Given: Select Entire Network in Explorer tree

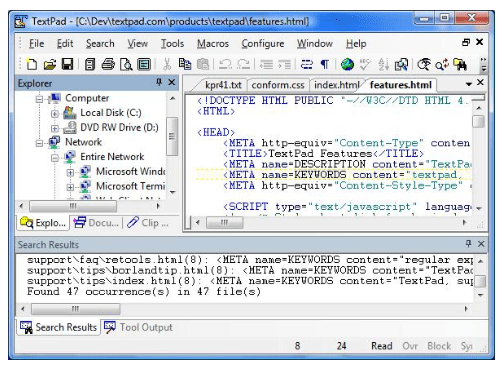Looking at the screenshot, I should pos(112,157).
